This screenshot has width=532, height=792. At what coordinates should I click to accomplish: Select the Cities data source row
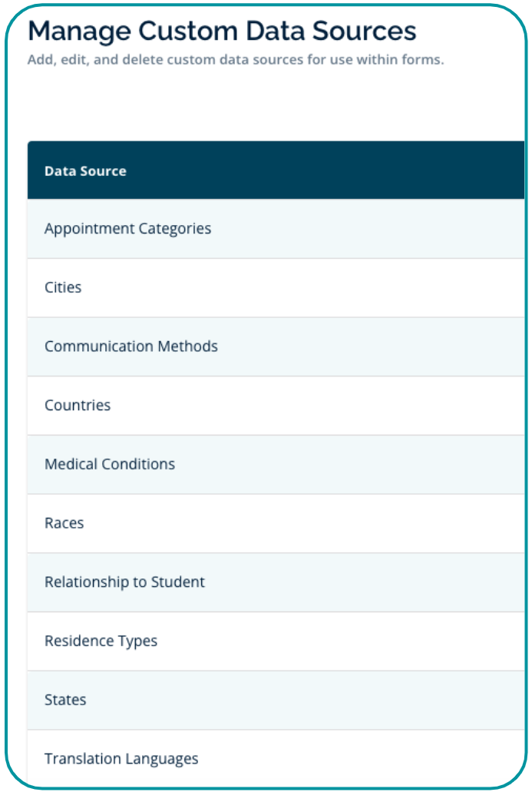[x=63, y=288]
